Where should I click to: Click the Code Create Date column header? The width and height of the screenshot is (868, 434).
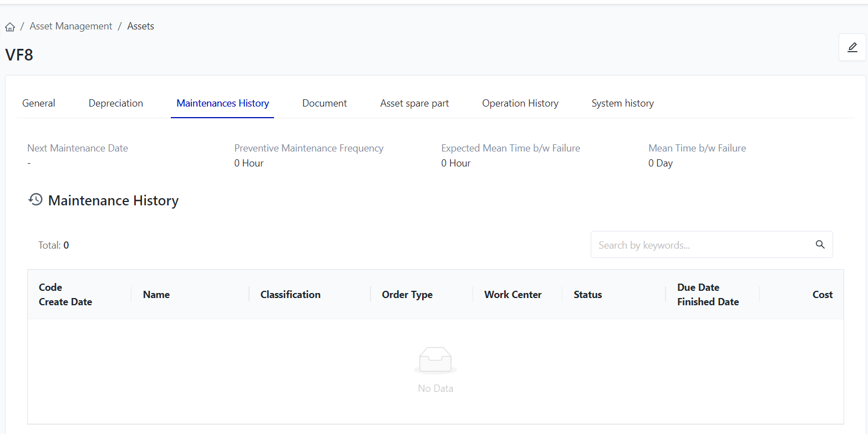click(x=65, y=295)
